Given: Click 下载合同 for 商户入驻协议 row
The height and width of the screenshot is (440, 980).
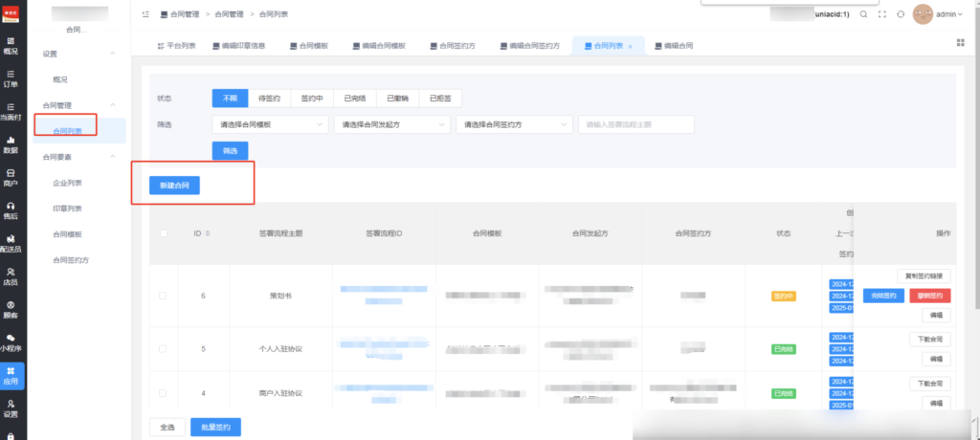Looking at the screenshot, I should coord(930,384).
